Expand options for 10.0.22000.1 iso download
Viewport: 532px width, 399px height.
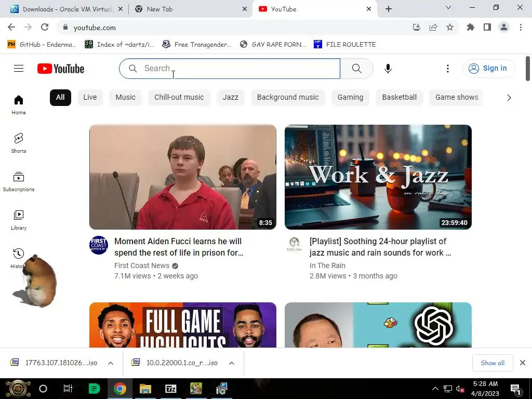[x=232, y=363]
